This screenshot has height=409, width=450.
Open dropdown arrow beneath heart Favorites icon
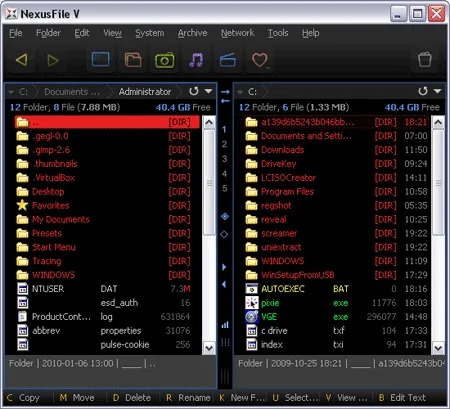coord(268,69)
